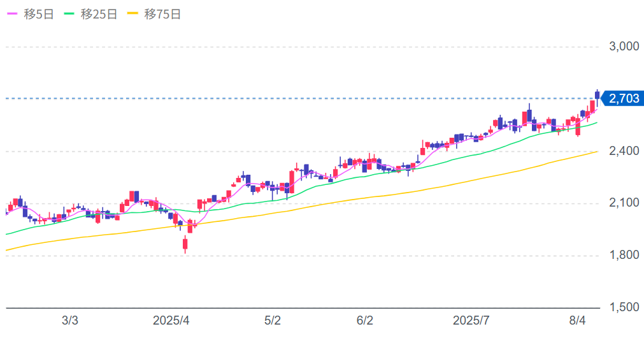This screenshot has width=644, height=345.
Task: Select the 1,500 price axis label
Action: [622, 307]
